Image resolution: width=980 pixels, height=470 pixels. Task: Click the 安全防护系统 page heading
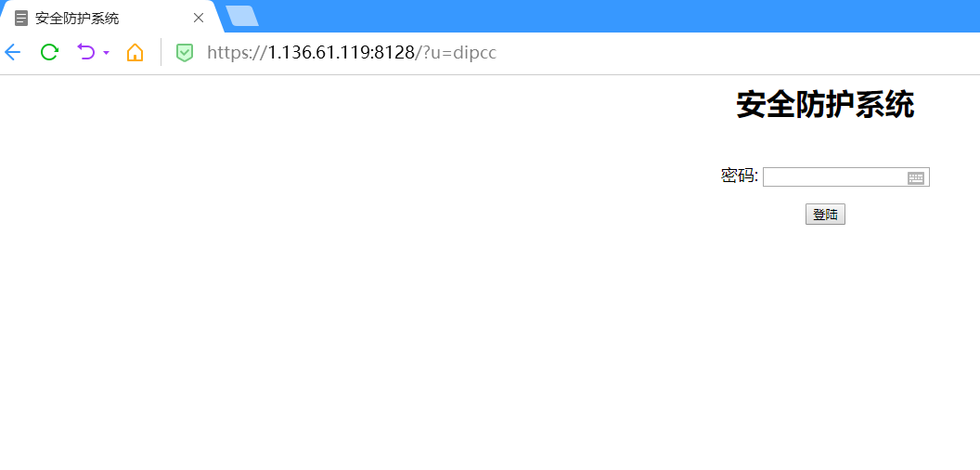click(x=825, y=105)
